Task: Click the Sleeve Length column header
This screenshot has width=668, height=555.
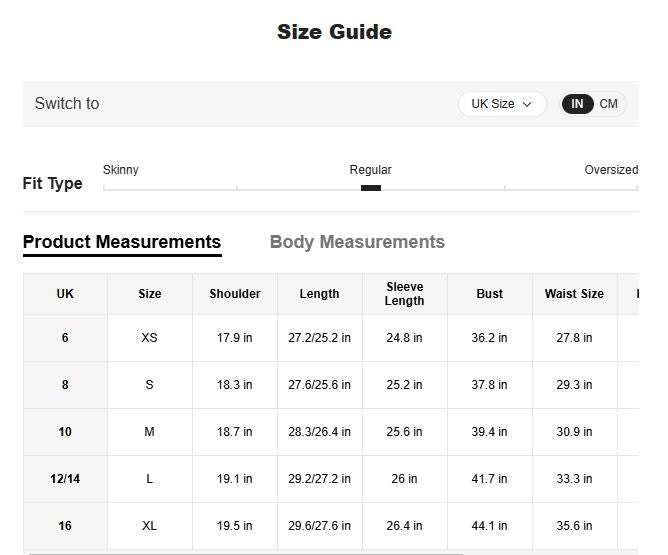Action: pyautogui.click(x=404, y=294)
